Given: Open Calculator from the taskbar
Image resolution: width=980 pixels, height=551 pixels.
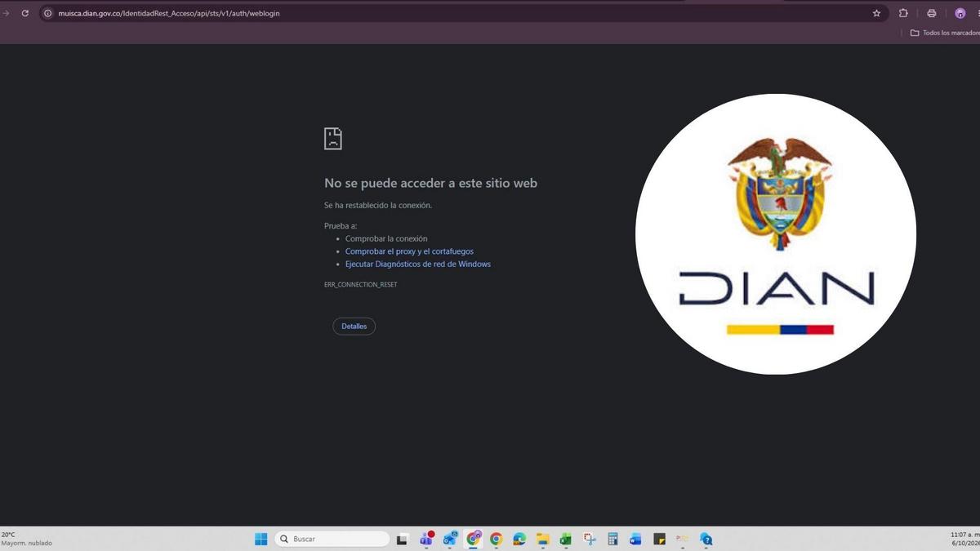Looking at the screenshot, I should point(612,539).
